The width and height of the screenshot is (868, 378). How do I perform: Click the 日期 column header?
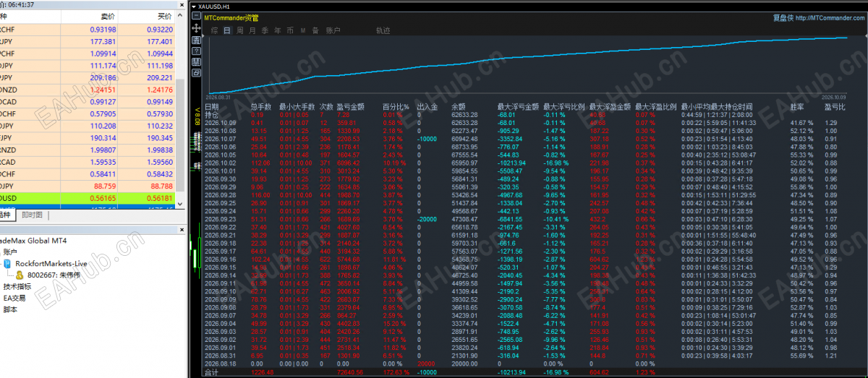click(x=211, y=107)
